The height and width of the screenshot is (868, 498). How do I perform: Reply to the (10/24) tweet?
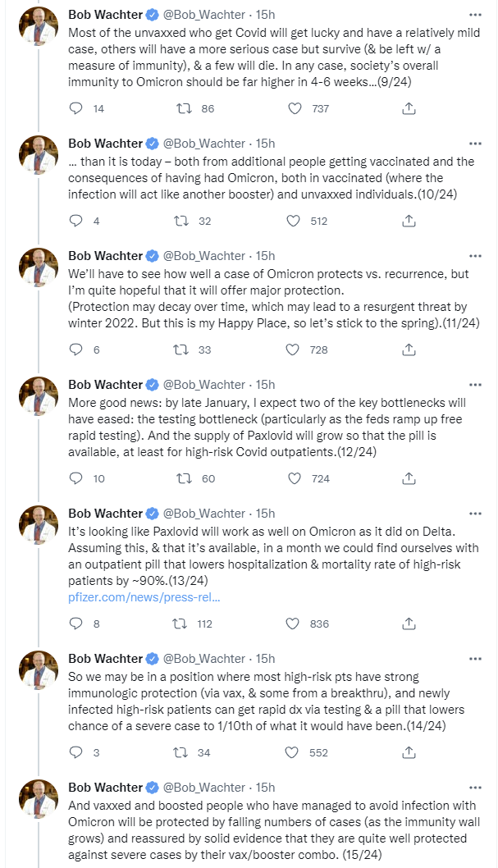(x=76, y=221)
